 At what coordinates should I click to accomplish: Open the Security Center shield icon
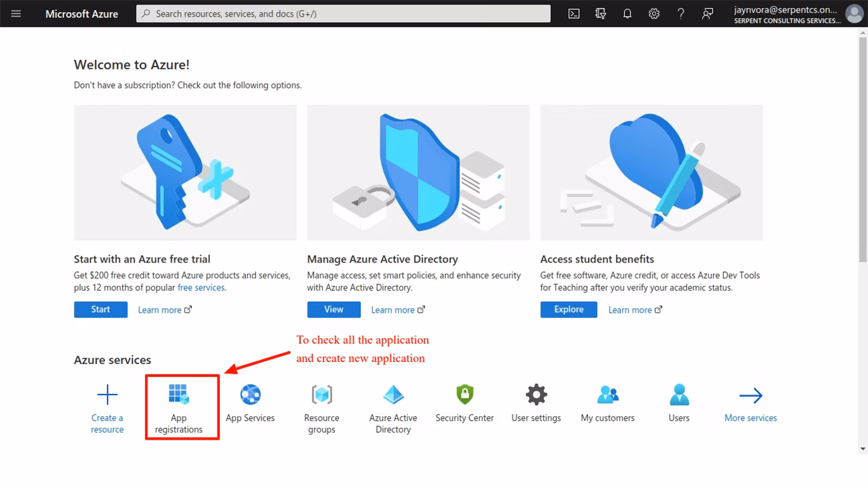[465, 395]
